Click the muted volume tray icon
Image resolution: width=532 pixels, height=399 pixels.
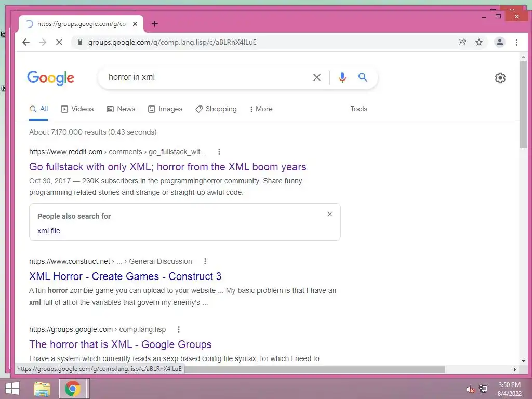tap(470, 389)
